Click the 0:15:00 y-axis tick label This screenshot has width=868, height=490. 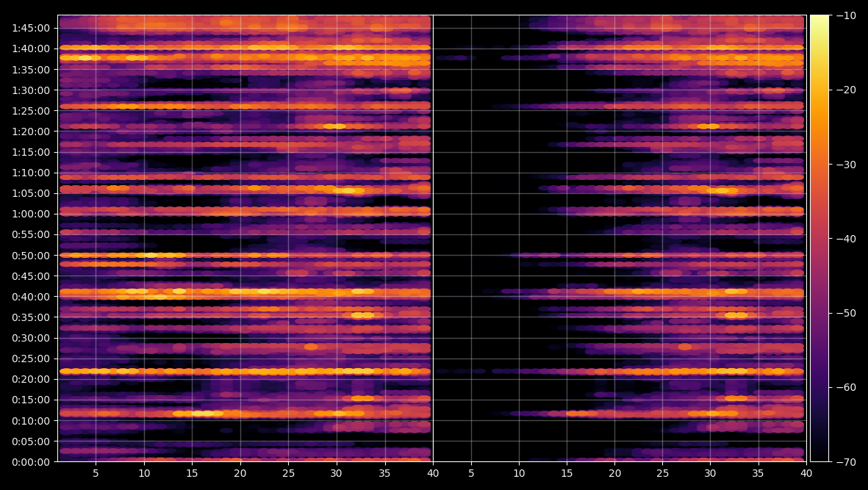pyautogui.click(x=31, y=400)
